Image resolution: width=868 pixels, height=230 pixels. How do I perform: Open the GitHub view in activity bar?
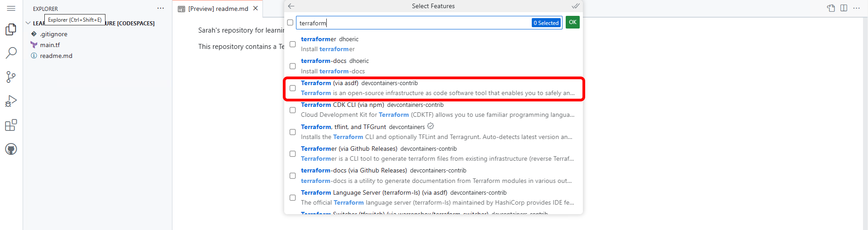point(11,149)
